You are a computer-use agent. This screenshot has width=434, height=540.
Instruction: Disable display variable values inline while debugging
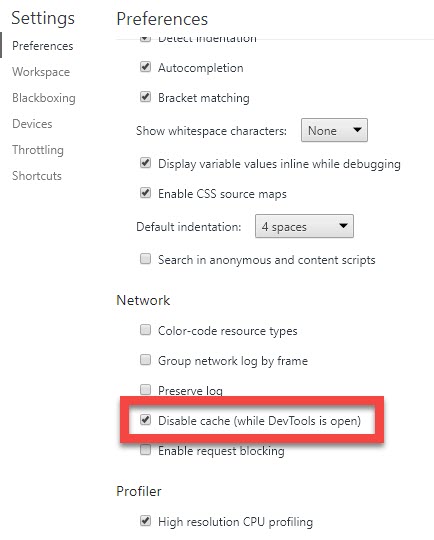(x=145, y=163)
